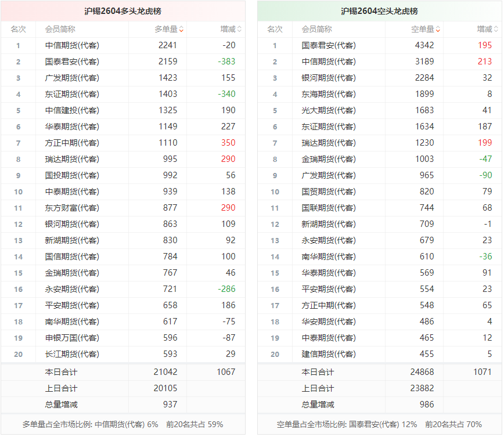The height and width of the screenshot is (437, 504).
Task: Click 永安期货(代客) in the short table
Action: [x=329, y=240]
